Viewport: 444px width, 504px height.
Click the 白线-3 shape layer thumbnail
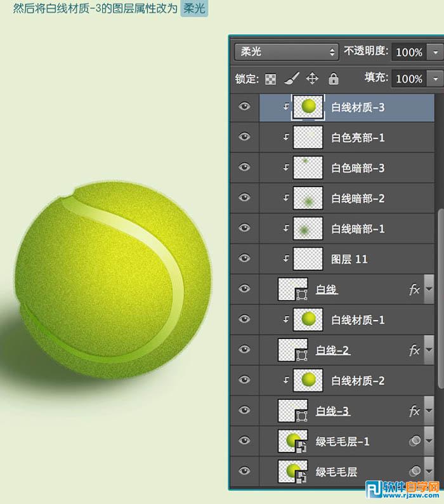(x=292, y=411)
